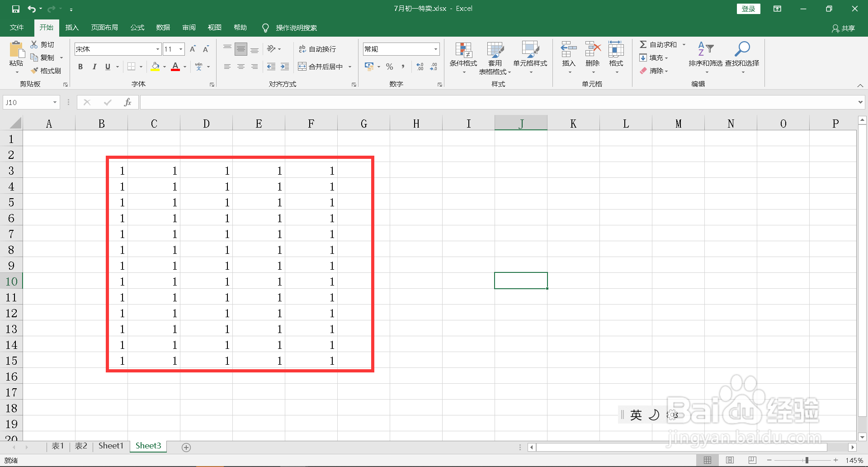Image resolution: width=868 pixels, height=467 pixels.
Task: Click the zoom in plus button
Action: 836,460
